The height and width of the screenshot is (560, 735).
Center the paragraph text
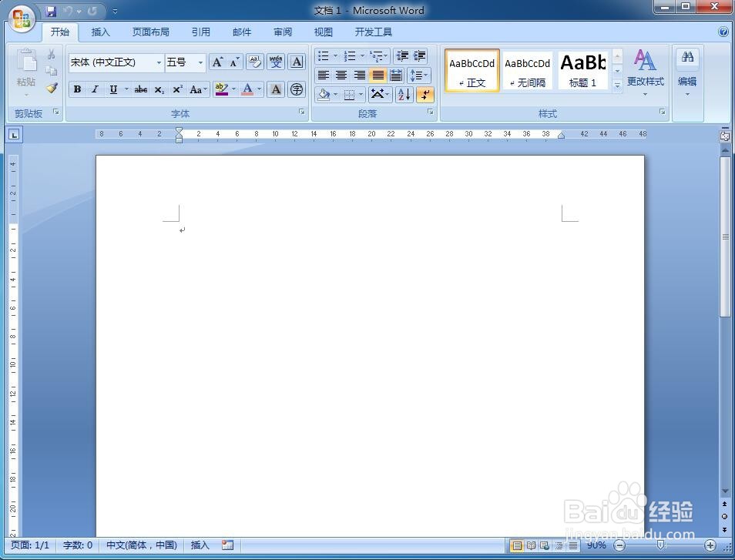pyautogui.click(x=341, y=75)
